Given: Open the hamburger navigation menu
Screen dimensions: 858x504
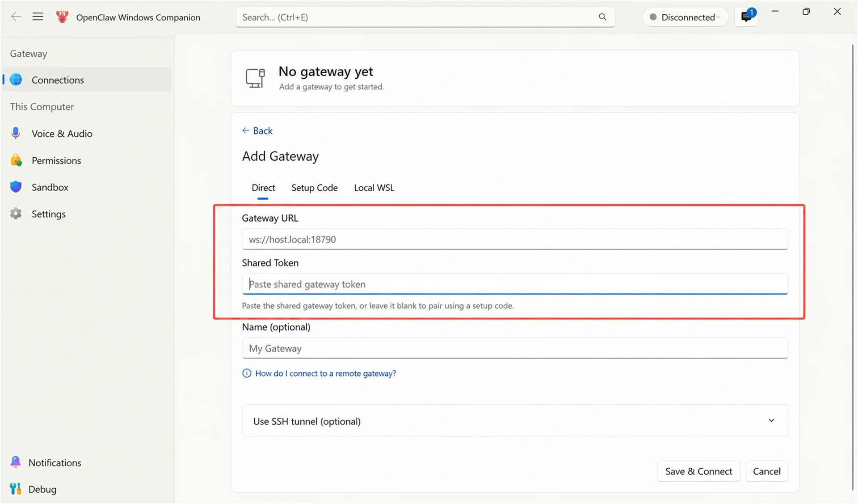Looking at the screenshot, I should pyautogui.click(x=38, y=17).
